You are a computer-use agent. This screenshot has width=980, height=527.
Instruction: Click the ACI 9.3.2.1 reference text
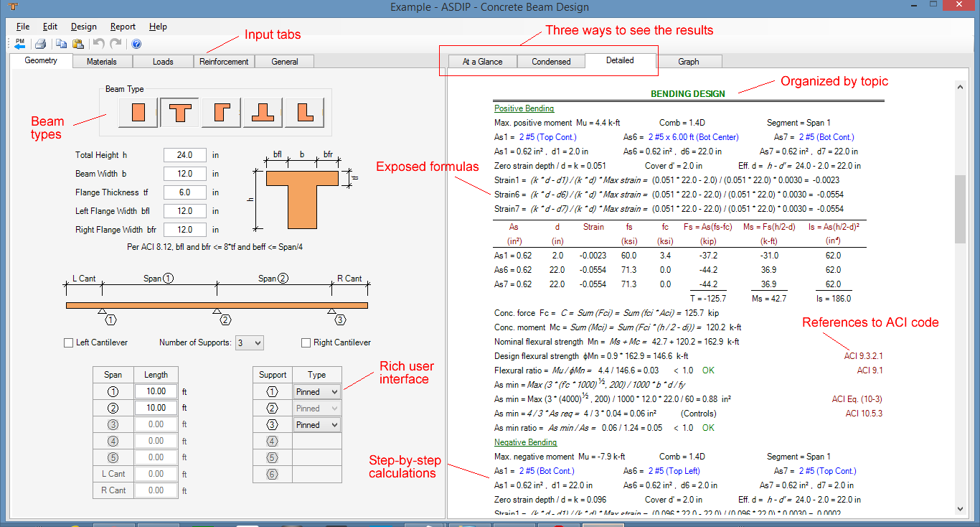(863, 356)
